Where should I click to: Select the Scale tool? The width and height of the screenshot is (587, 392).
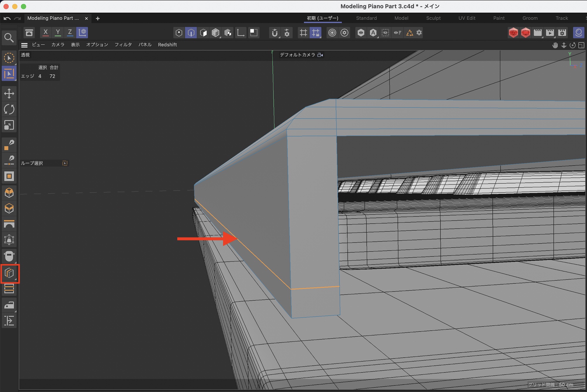point(9,125)
